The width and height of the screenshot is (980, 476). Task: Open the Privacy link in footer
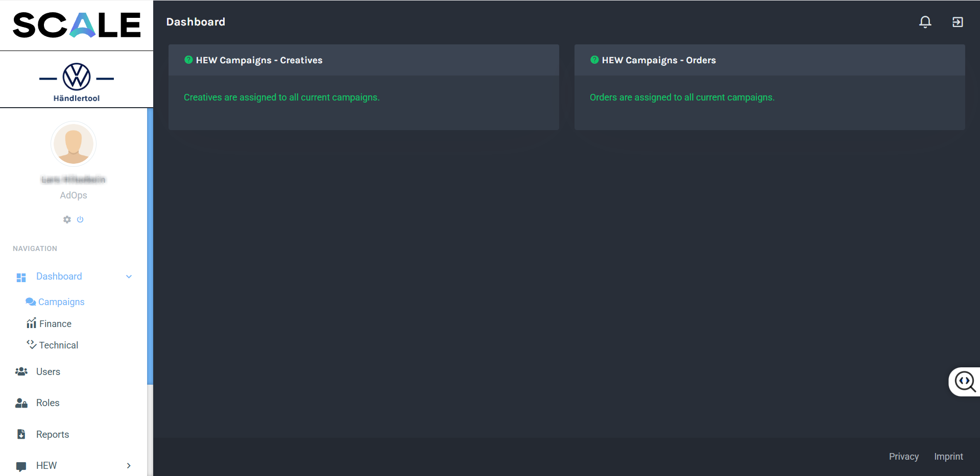click(903, 457)
